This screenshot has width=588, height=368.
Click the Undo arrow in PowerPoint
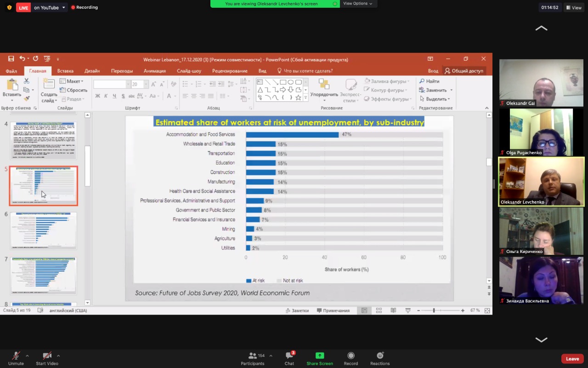click(x=22, y=59)
